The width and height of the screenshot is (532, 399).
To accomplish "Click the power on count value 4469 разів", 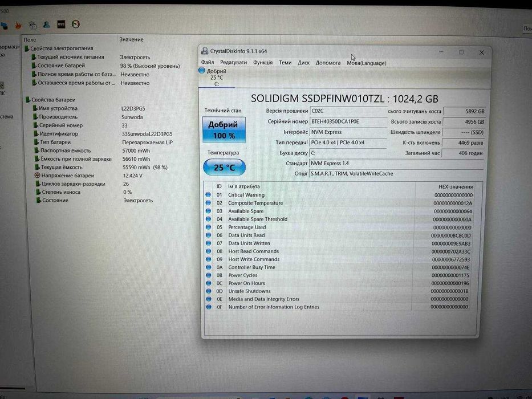I will click(x=464, y=143).
